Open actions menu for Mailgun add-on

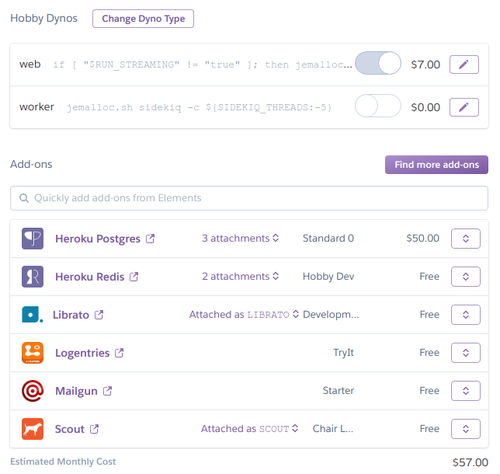tap(466, 391)
